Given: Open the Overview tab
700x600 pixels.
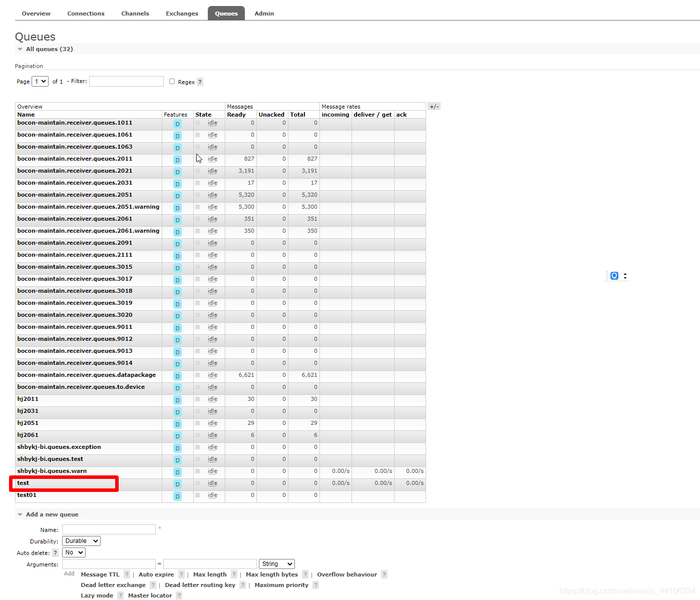Looking at the screenshot, I should [x=36, y=14].
